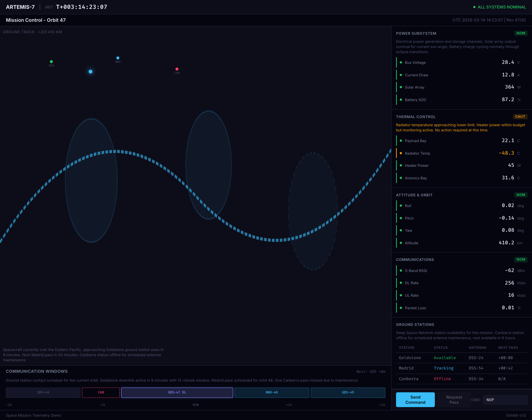Click Madrid's Tracking status in Ground Stations
The width and height of the screenshot is (532, 420).
click(443, 368)
